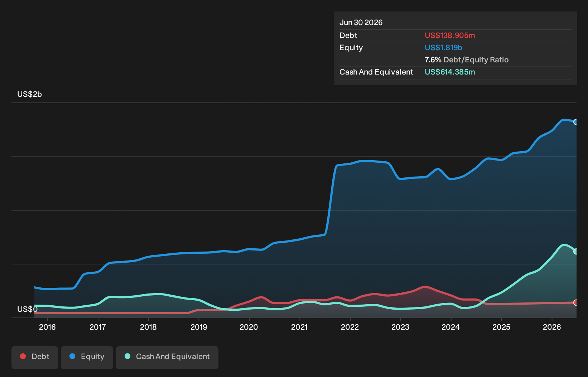This screenshot has height=377, width=588.
Task: Click the US$1.819b equity value
Action: [x=443, y=48]
